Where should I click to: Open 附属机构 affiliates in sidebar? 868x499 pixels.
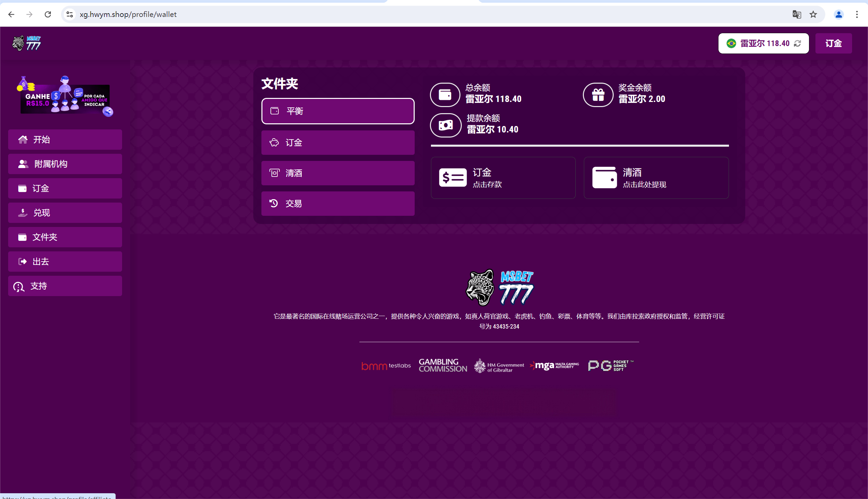(65, 164)
